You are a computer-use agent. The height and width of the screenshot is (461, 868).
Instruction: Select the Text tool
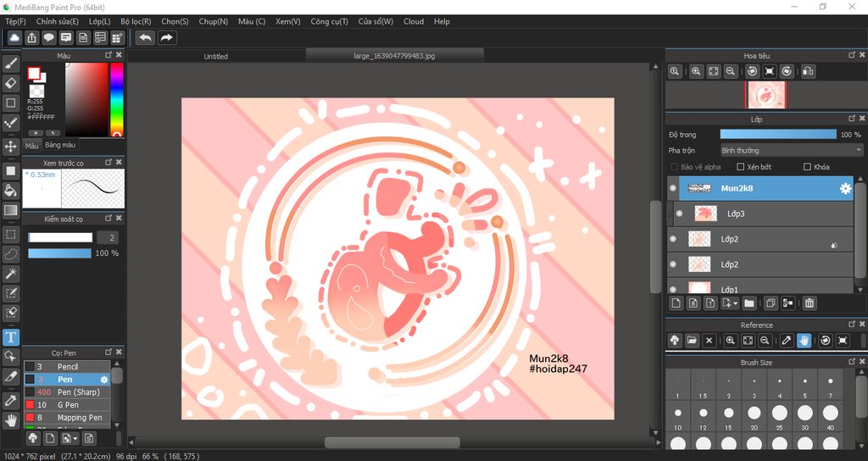tap(10, 337)
